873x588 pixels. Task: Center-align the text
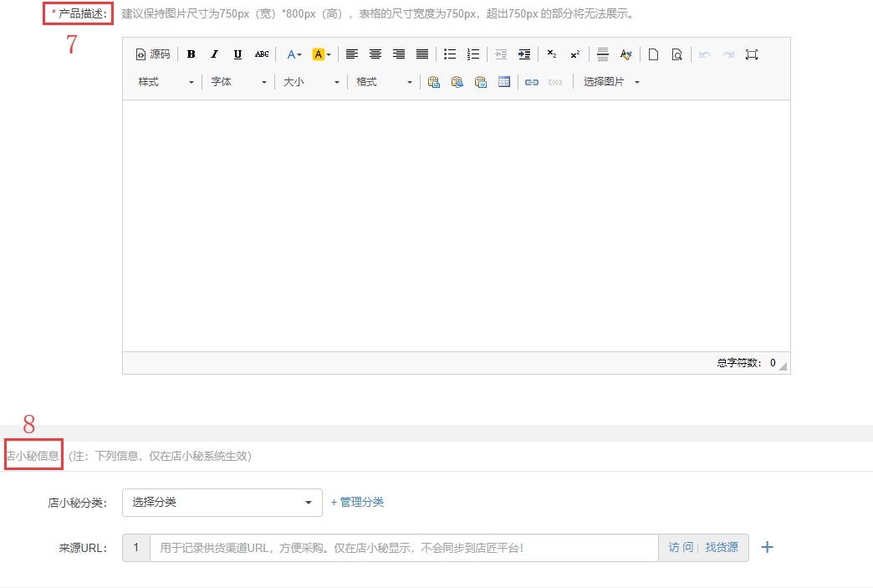point(375,54)
